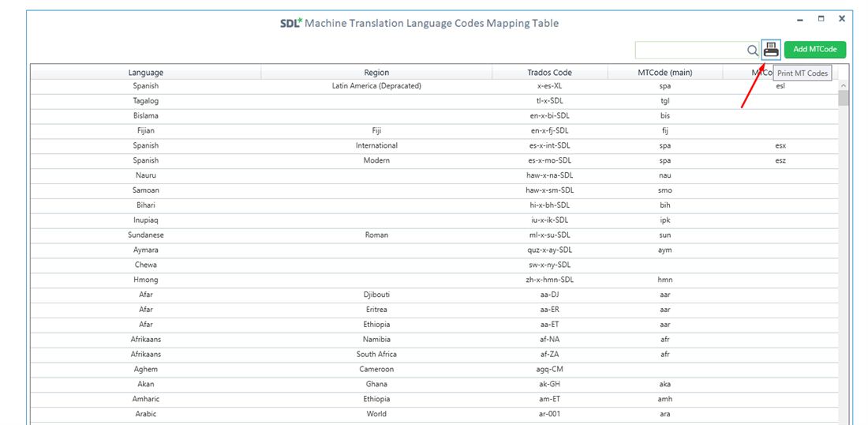868x425 pixels.
Task: Click the Eritrea region cell
Action: pos(376,309)
